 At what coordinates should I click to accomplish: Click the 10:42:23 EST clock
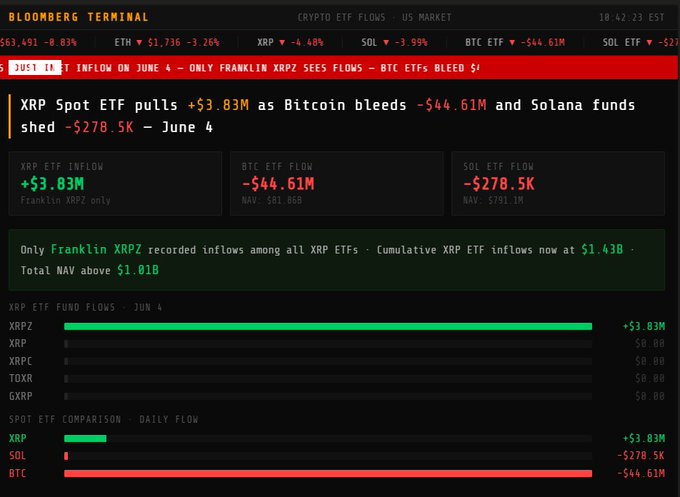click(631, 17)
